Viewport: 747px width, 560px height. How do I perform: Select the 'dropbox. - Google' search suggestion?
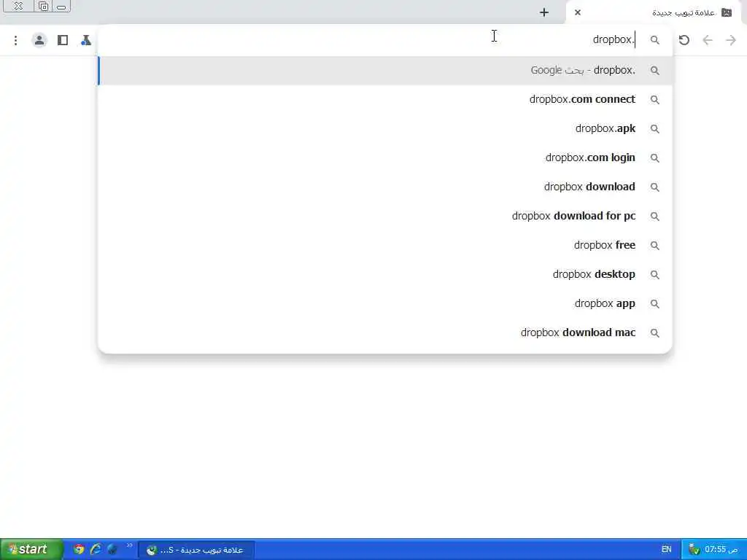click(x=385, y=71)
